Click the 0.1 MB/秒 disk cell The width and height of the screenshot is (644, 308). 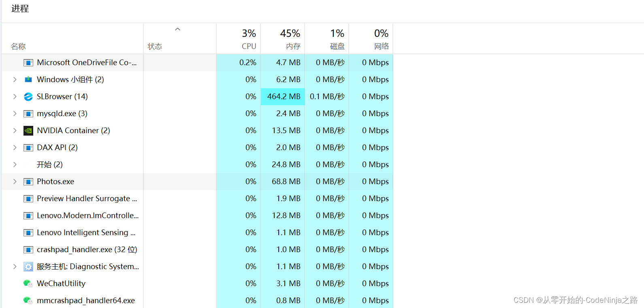(327, 97)
